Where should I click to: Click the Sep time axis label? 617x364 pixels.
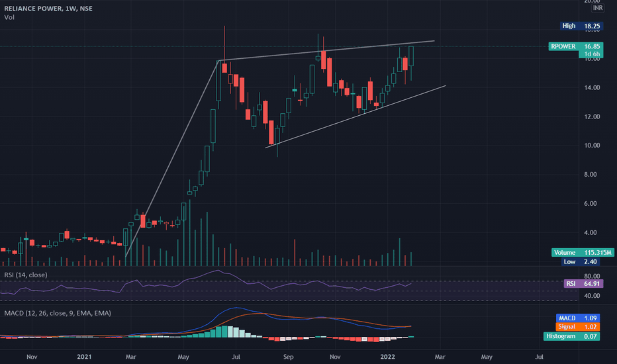pyautogui.click(x=289, y=357)
